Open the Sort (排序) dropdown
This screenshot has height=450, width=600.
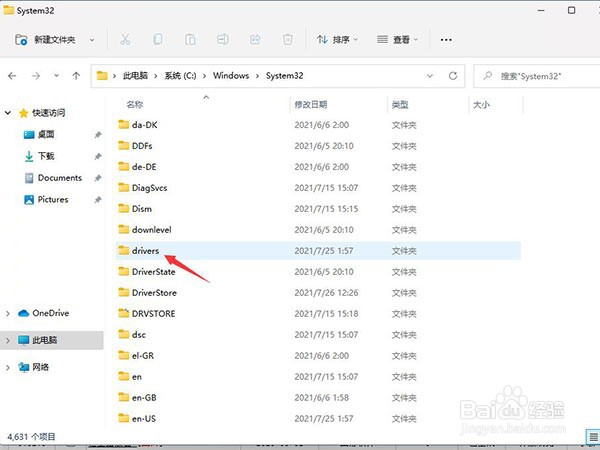point(337,39)
